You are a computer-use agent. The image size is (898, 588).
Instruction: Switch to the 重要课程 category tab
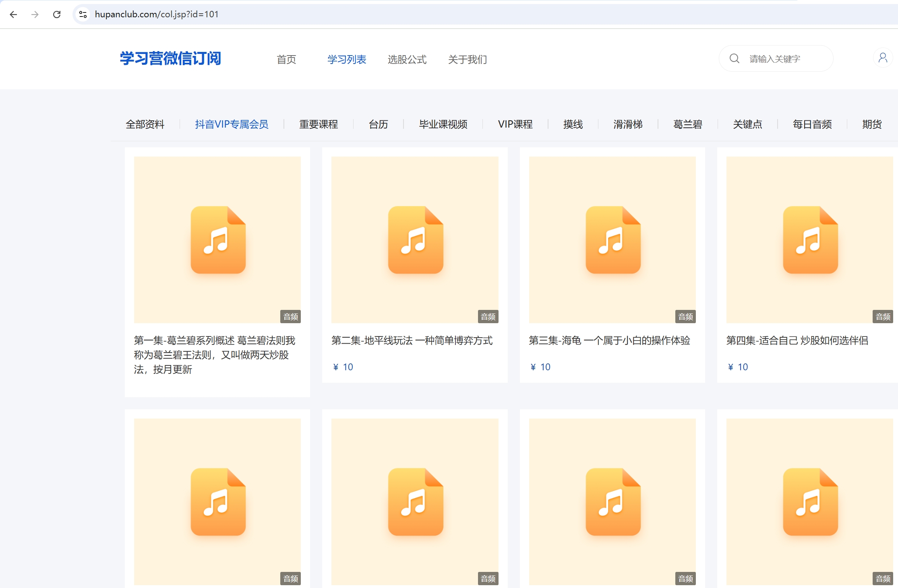point(318,124)
